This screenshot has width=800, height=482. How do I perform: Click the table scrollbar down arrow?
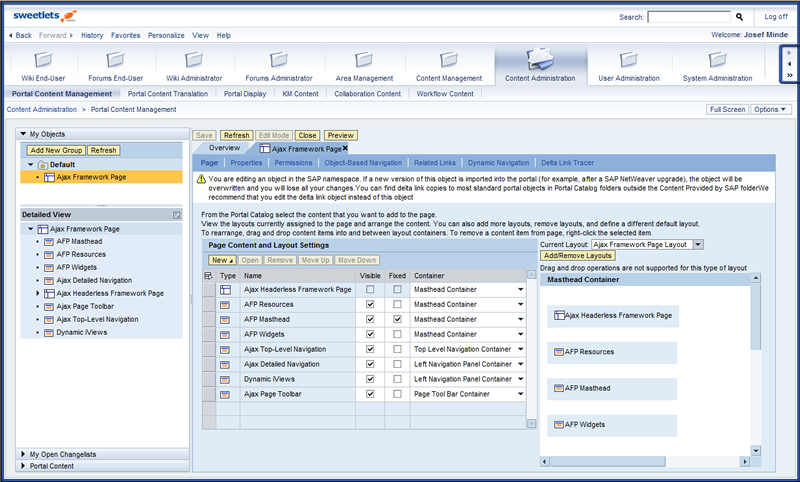pyautogui.click(x=532, y=424)
